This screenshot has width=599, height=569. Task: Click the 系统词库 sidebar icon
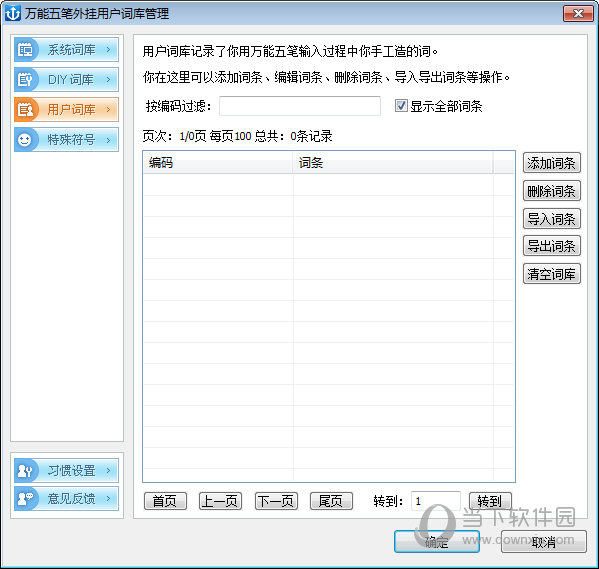click(25, 50)
